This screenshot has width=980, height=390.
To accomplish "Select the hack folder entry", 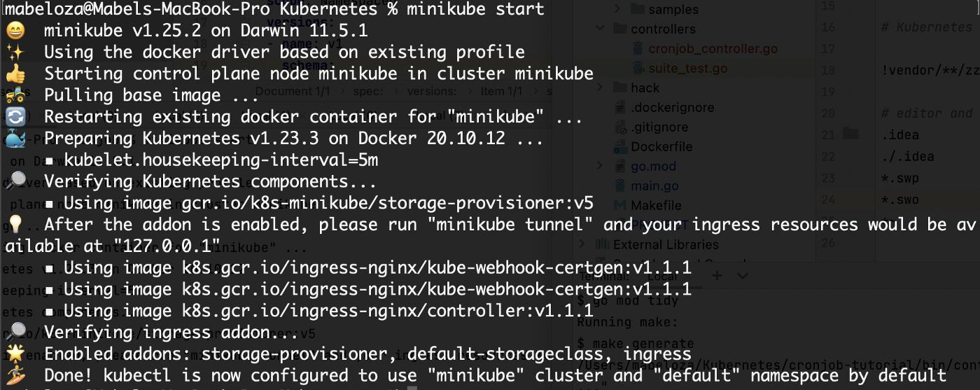I will tap(645, 88).
